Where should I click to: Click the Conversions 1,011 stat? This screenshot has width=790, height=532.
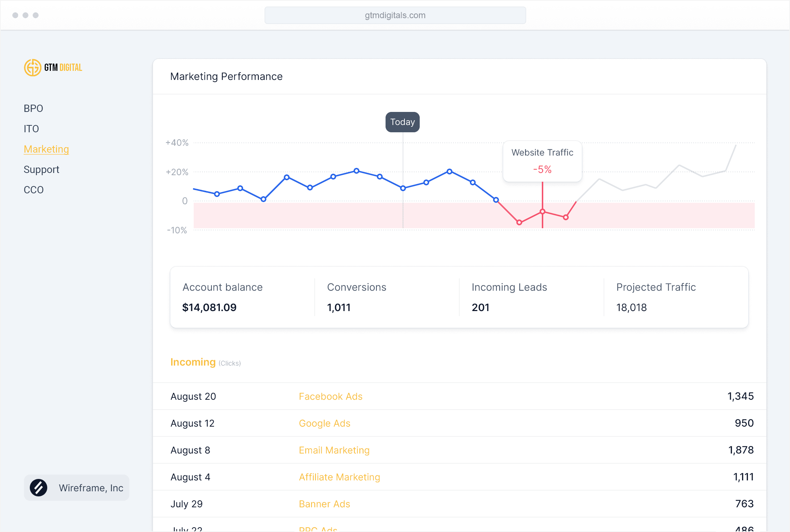coord(356,297)
